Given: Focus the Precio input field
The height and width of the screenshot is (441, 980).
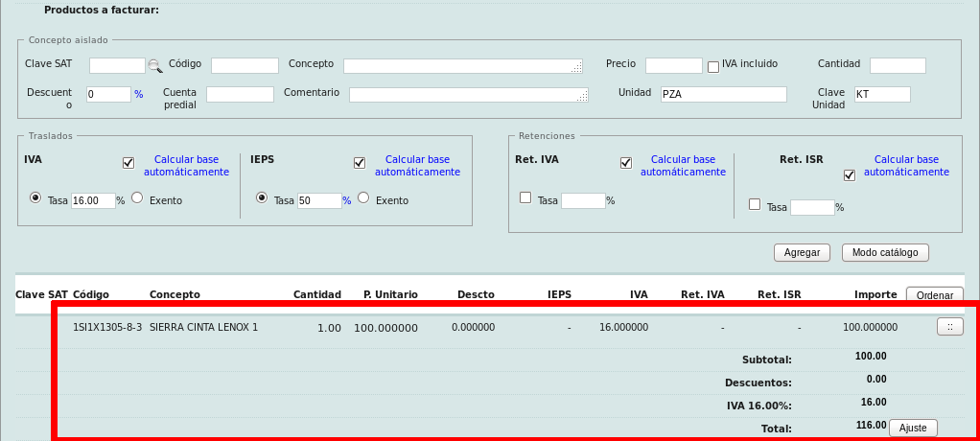Looking at the screenshot, I should point(673,65).
